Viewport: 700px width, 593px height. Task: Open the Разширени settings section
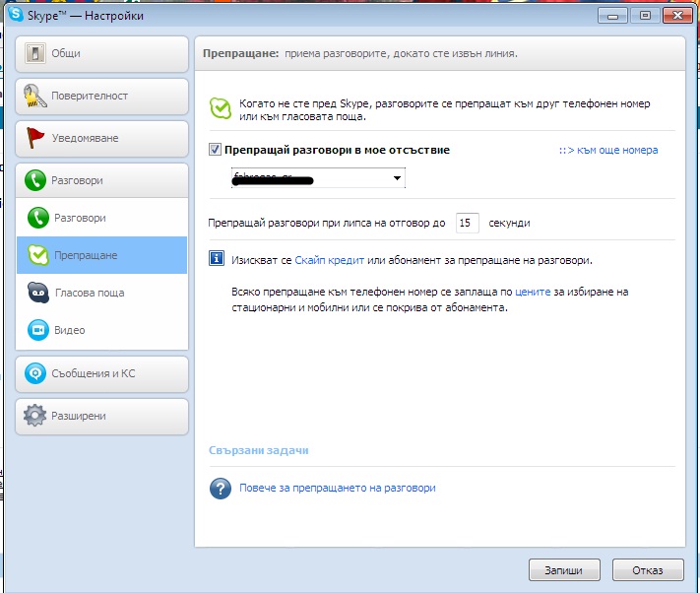[x=101, y=416]
